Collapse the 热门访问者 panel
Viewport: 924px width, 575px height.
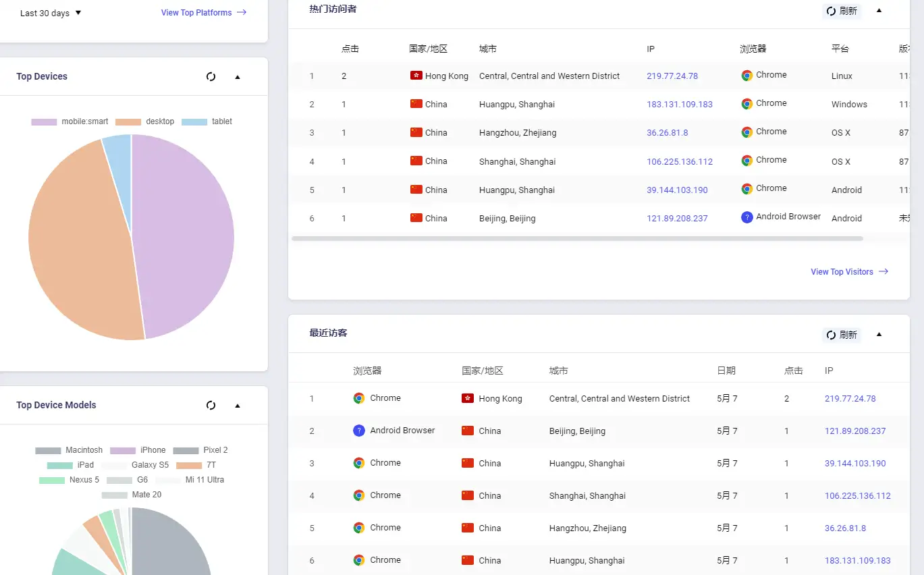[x=879, y=10]
